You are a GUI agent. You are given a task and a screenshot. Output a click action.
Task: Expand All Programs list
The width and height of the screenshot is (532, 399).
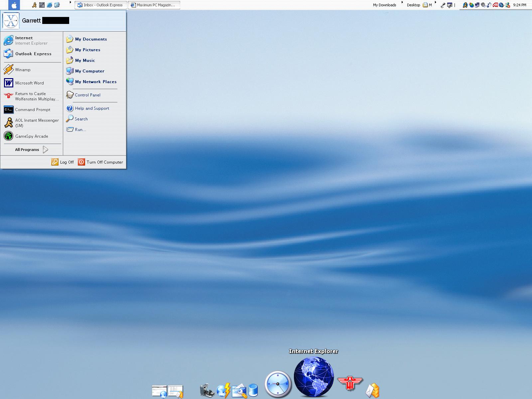coord(32,150)
